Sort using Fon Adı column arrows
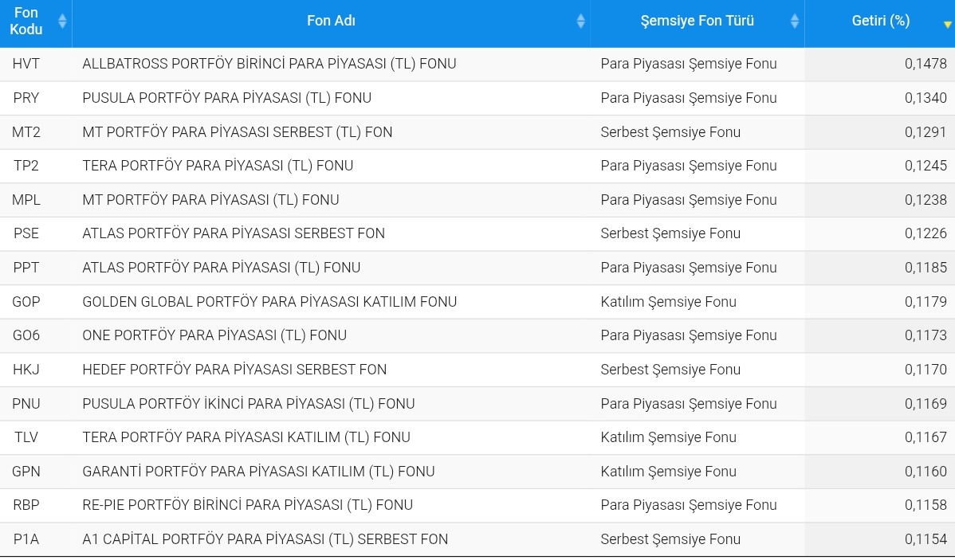Screen dimensions: 955x560 click(580, 22)
